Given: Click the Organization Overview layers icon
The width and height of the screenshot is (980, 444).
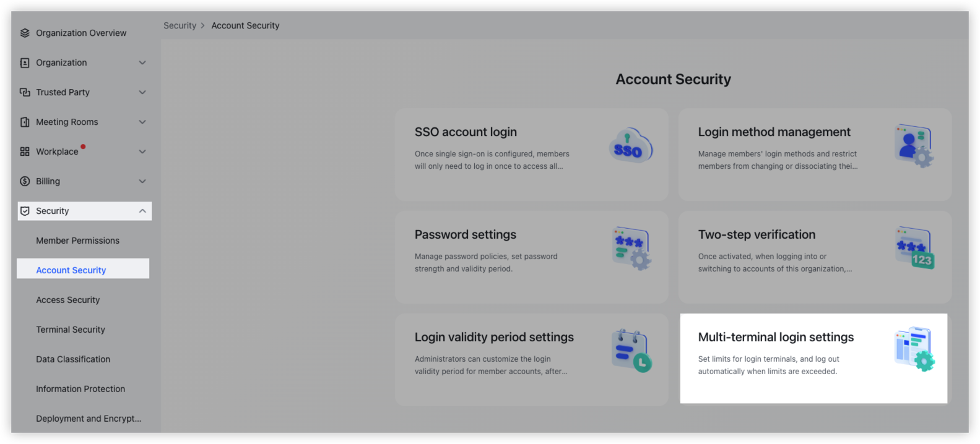Looking at the screenshot, I should pos(24,32).
